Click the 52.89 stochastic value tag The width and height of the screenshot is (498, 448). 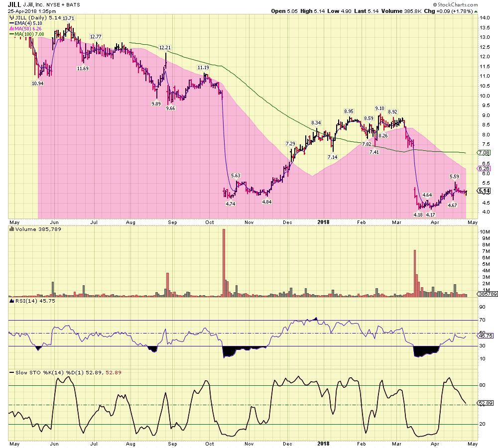(x=485, y=403)
